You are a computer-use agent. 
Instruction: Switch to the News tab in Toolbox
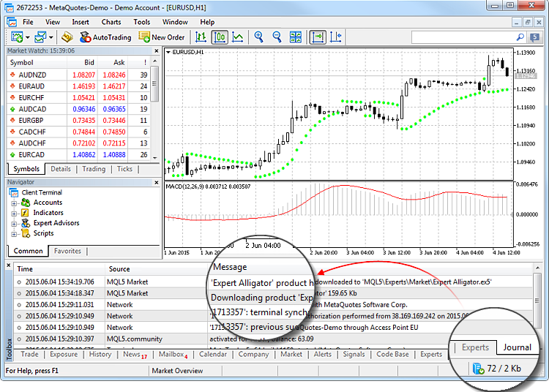pos(135,354)
